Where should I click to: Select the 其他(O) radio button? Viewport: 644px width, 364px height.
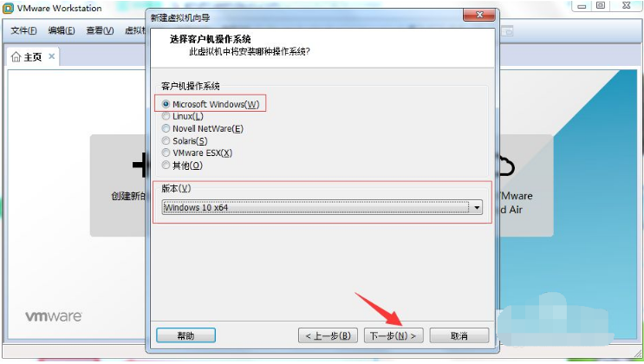click(166, 166)
